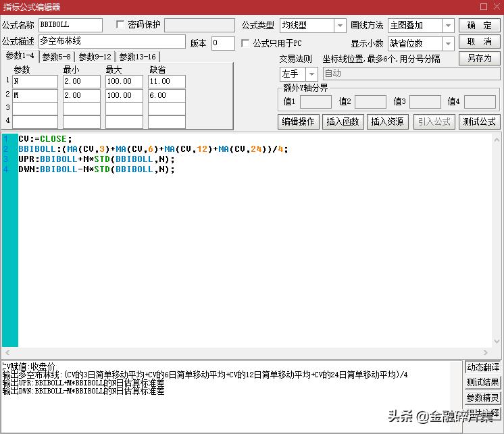The image size is (504, 434).
Task: Click the default value field for parameter N
Action: coord(166,82)
